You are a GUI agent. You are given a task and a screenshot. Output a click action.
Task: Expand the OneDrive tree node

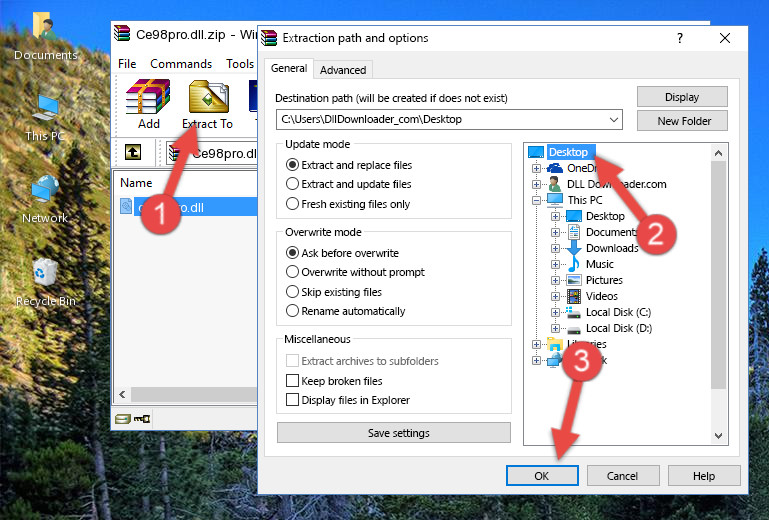[537, 168]
